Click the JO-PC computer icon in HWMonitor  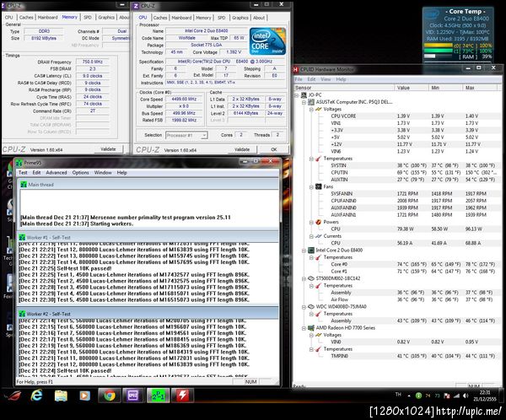[304, 95]
